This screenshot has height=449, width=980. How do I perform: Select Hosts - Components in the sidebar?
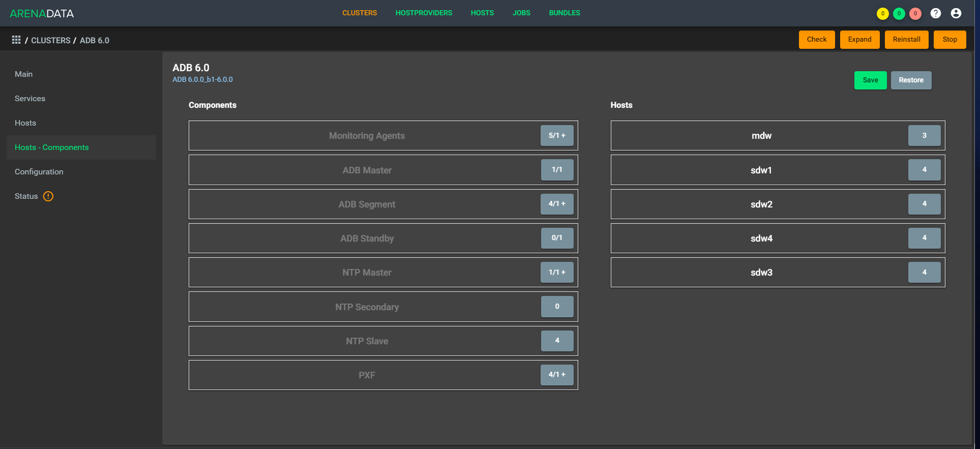81,147
